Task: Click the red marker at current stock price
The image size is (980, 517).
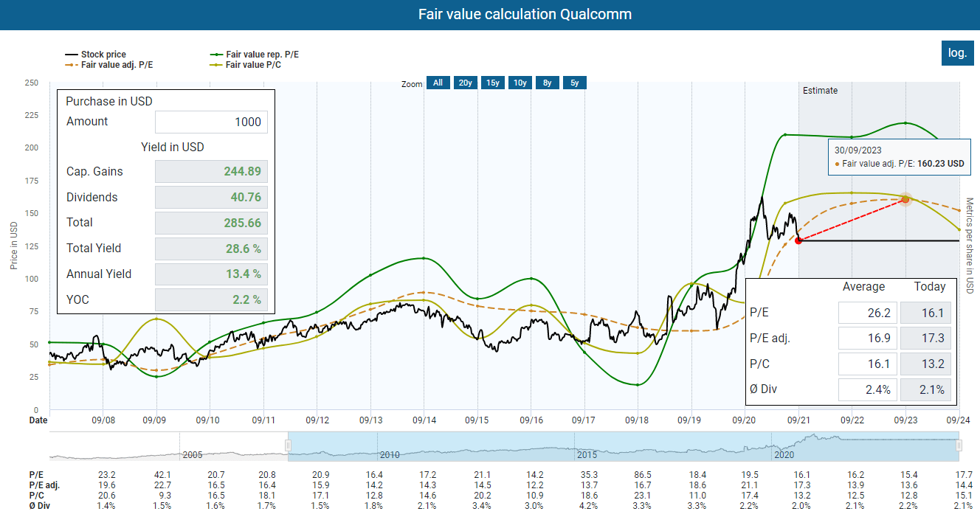Action: [799, 240]
